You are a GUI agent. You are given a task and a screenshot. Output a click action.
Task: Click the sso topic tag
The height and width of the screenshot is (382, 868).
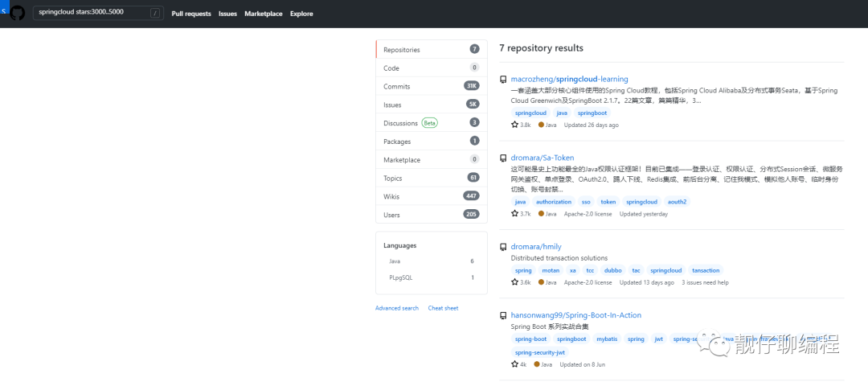point(586,202)
